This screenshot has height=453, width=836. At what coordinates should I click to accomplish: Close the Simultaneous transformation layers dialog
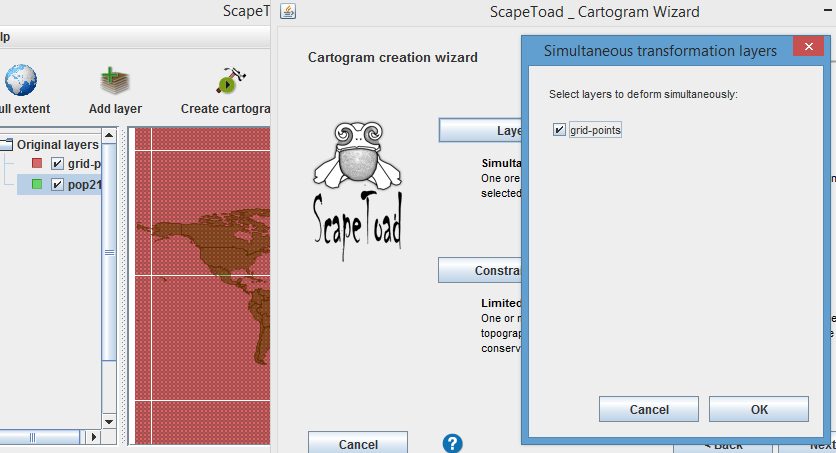[808, 46]
